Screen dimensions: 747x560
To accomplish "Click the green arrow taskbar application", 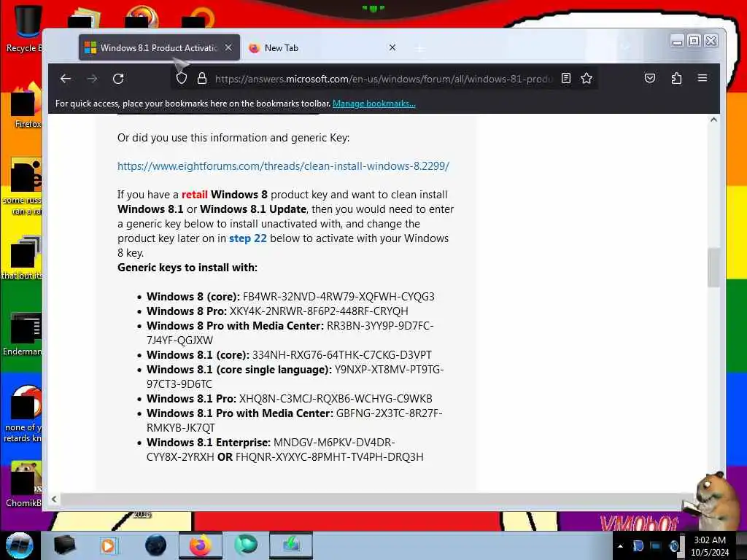I will point(291,545).
